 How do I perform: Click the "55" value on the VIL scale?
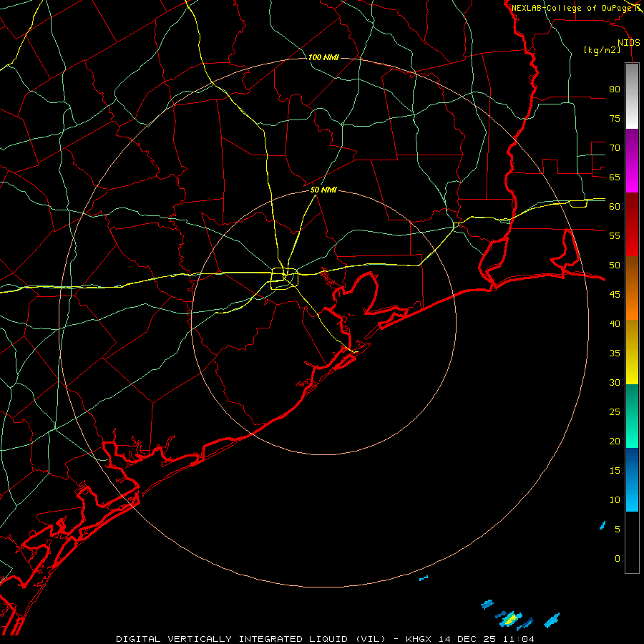(615, 235)
